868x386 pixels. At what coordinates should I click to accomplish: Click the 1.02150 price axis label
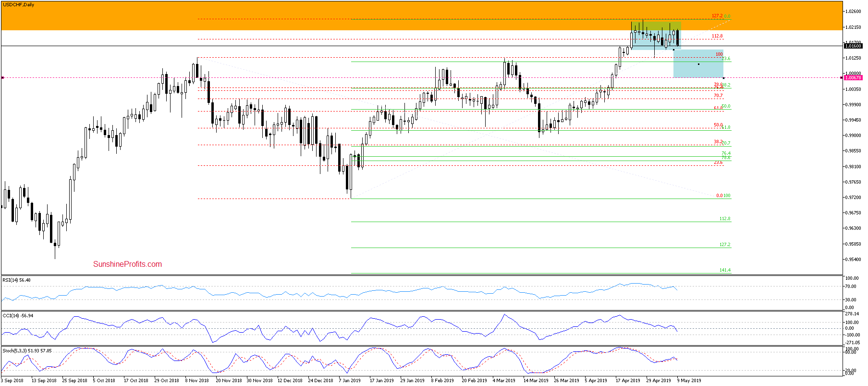(853, 27)
